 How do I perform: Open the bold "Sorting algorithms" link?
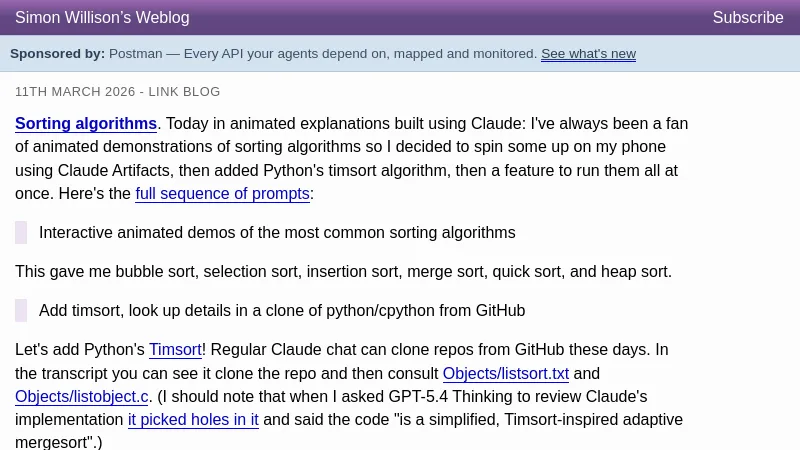tap(86, 124)
